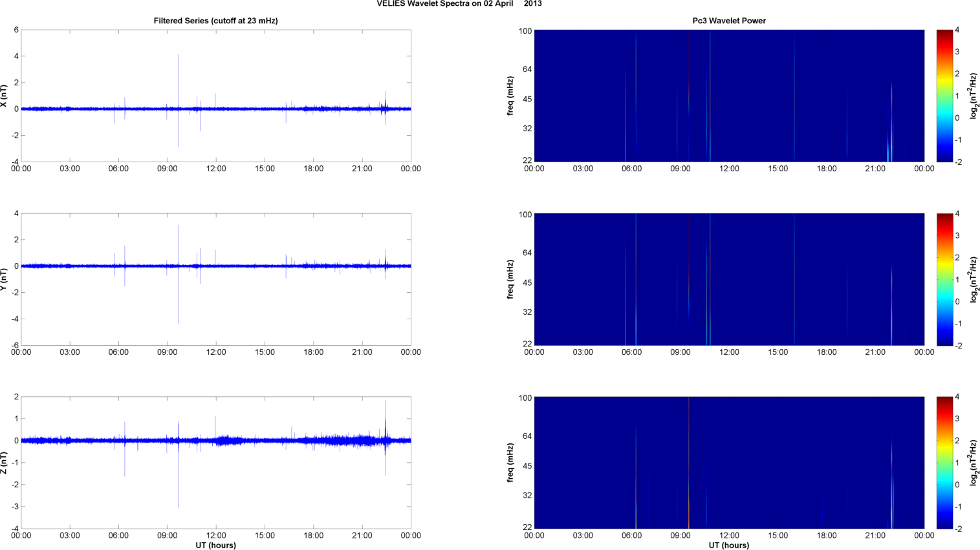
Task: Click the figure title "VELIES Wavelet Spectra on 02 April 2013"
Action: point(459,4)
